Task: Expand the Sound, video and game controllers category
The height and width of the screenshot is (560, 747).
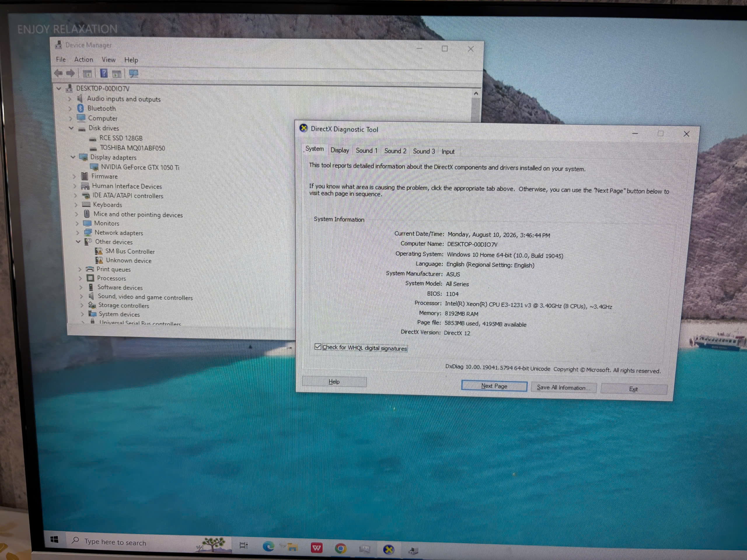Action: click(x=81, y=296)
